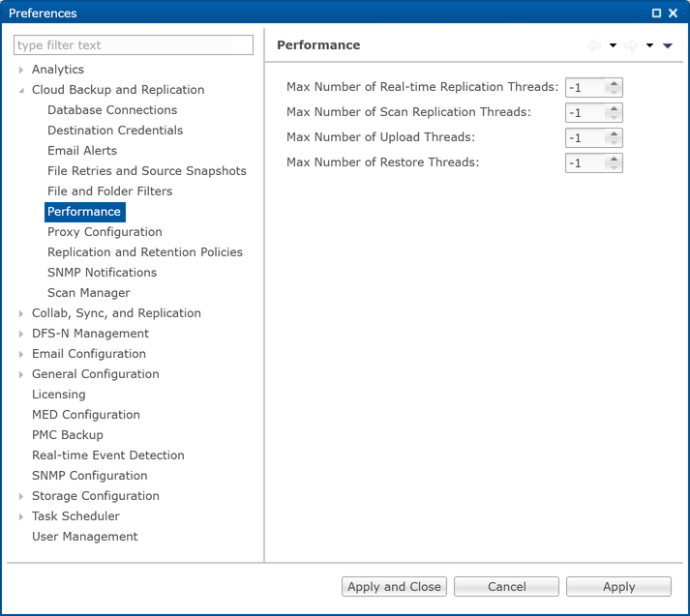Select Task Scheduler in tree
Image resolution: width=690 pixels, height=616 pixels.
(75, 516)
